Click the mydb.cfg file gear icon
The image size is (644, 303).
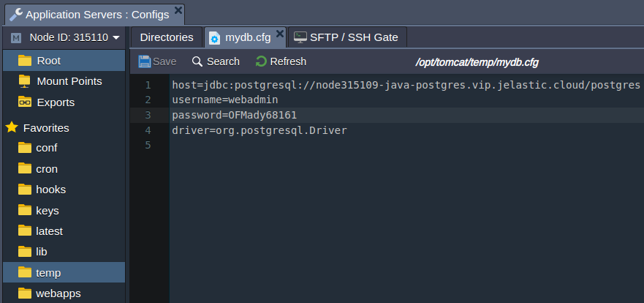214,38
